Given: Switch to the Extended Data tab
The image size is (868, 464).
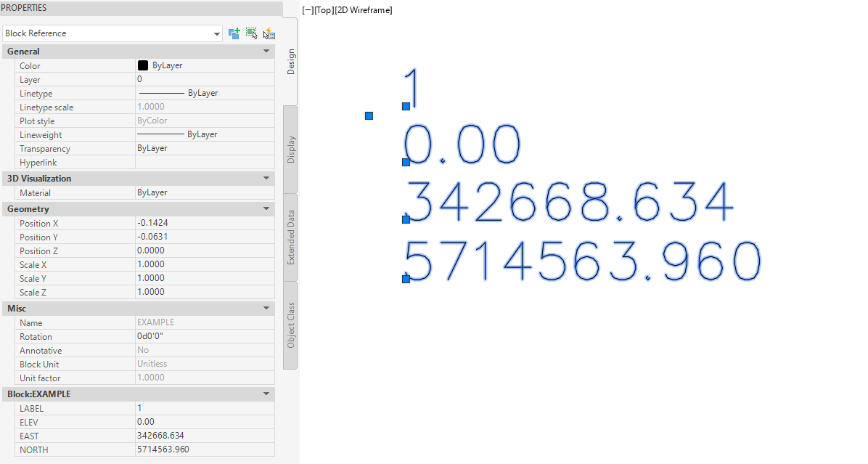Looking at the screenshot, I should (291, 237).
